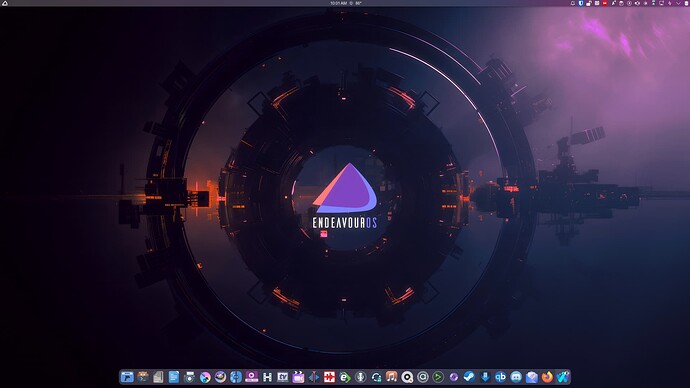Launch the microphone app in the dock
Viewport: 690px width, 388px height.
point(360,377)
